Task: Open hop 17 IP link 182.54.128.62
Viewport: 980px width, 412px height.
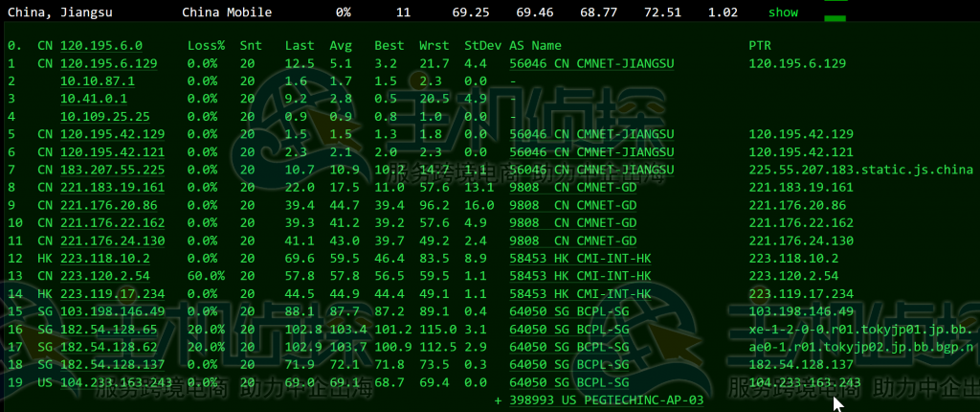Action: coord(109,347)
